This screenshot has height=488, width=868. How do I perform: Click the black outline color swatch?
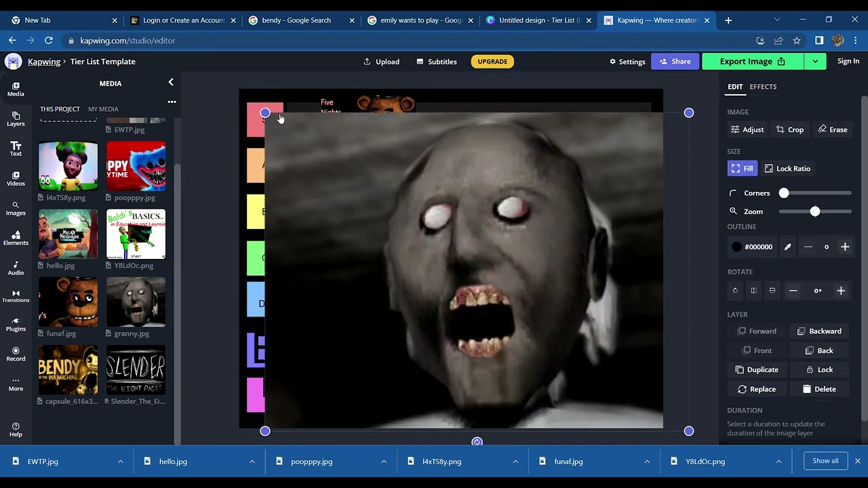(x=736, y=247)
